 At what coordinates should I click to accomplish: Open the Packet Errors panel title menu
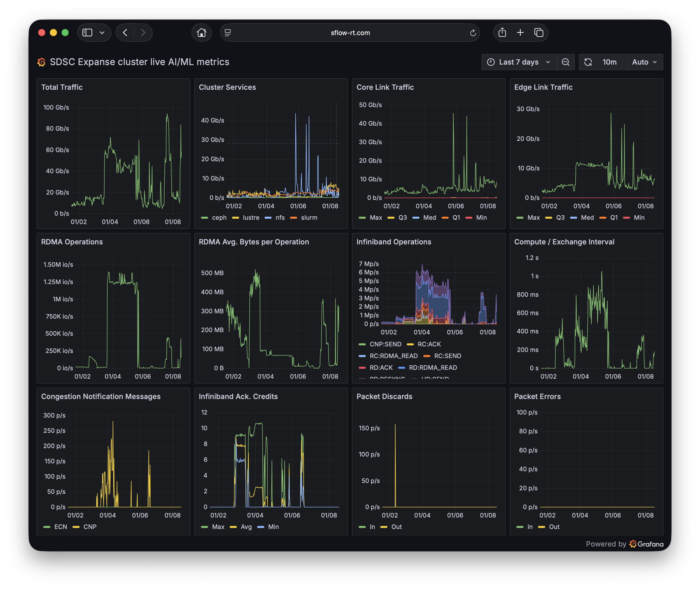[x=537, y=396]
